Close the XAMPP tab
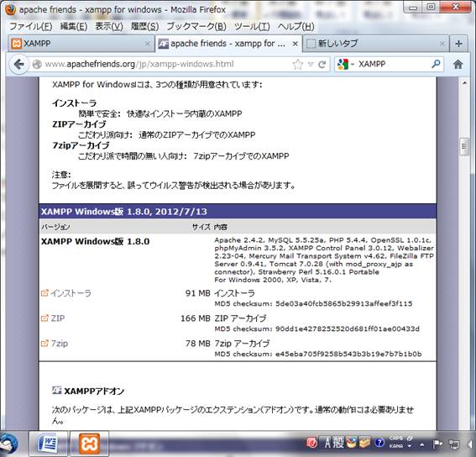The width and height of the screenshot is (476, 457). click(148, 44)
